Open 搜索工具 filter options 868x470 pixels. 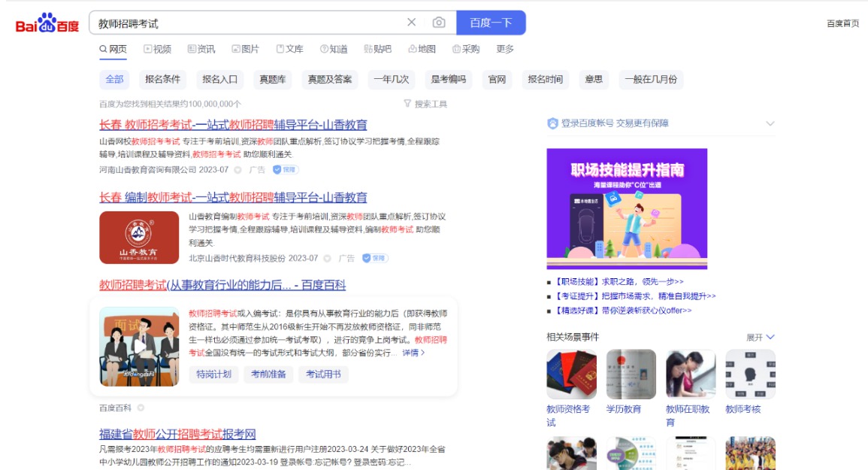[425, 104]
